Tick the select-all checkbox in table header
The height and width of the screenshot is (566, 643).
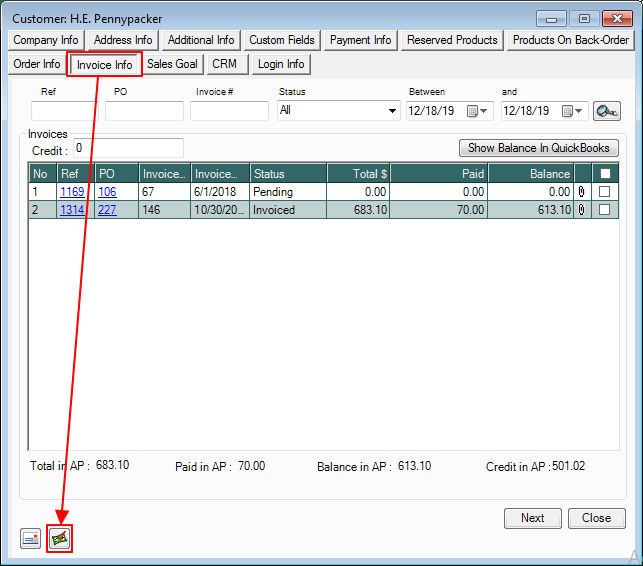[605, 174]
